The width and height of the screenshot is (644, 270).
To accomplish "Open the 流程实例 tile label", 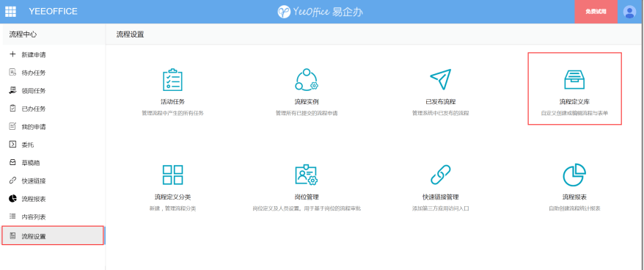I will point(307,101).
